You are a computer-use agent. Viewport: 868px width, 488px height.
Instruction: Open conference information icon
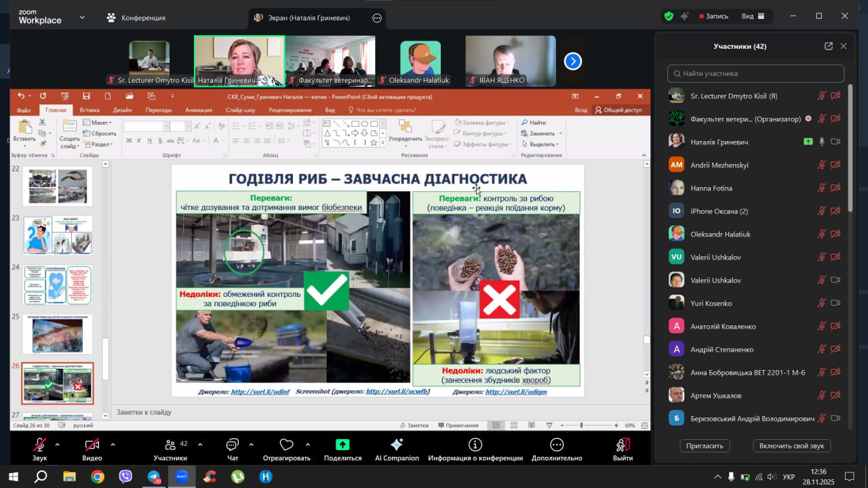[x=475, y=445]
